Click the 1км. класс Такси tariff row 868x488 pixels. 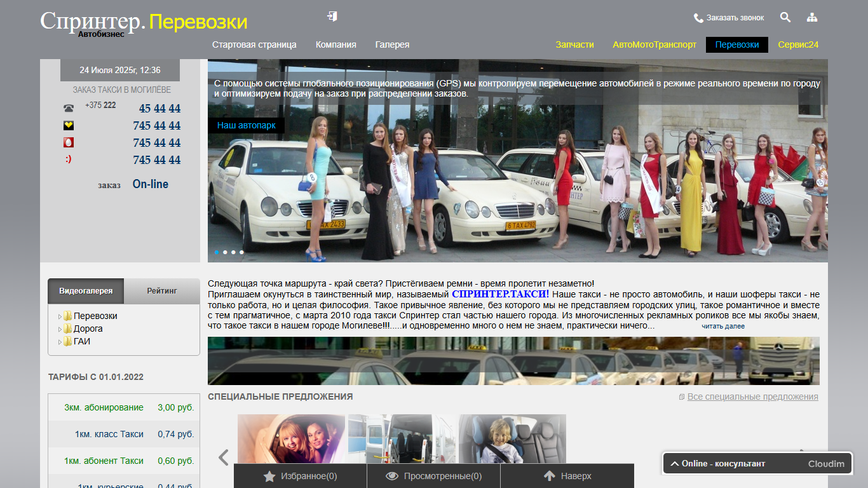coord(124,434)
